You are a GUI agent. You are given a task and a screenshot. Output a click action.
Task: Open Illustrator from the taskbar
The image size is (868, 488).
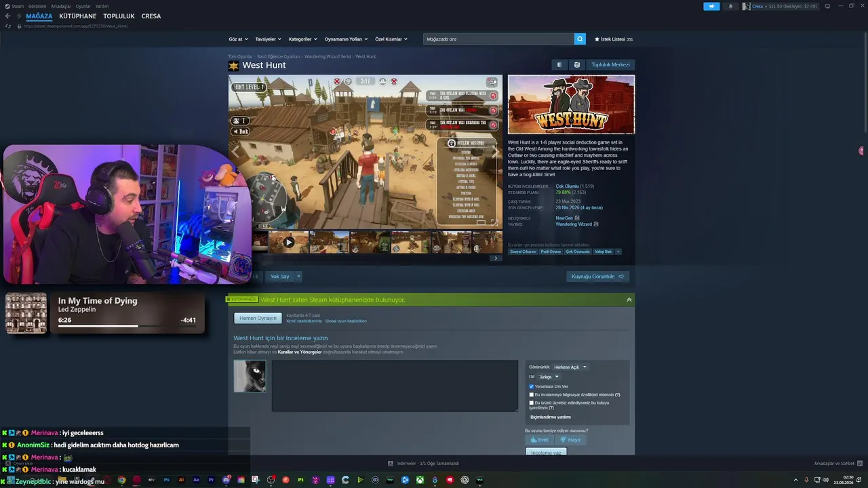click(181, 480)
